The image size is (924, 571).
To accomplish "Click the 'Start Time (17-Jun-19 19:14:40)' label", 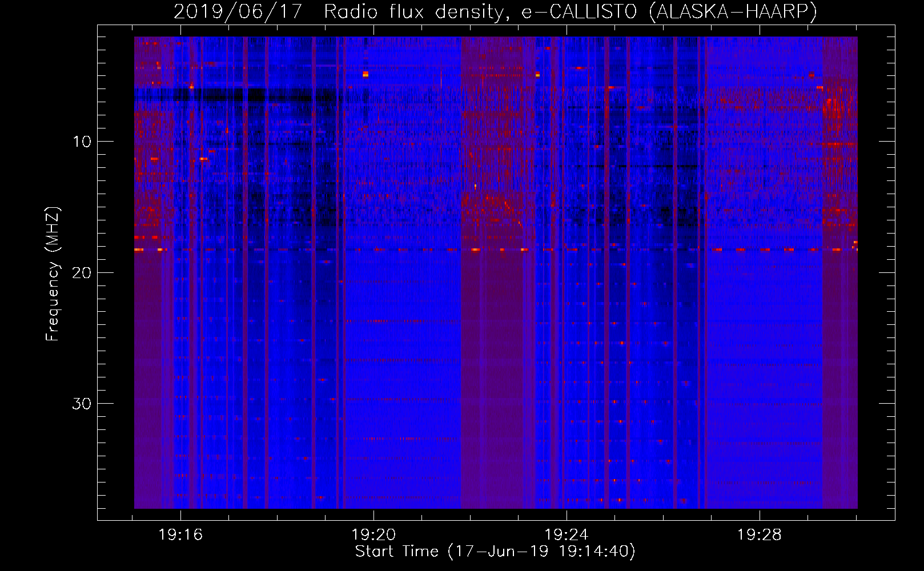I will point(495,552).
